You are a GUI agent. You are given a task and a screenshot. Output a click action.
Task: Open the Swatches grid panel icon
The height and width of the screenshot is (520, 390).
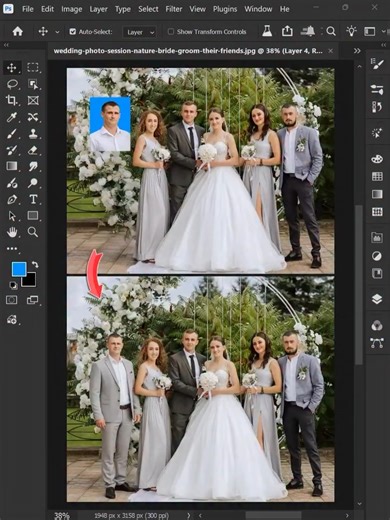coord(377,176)
